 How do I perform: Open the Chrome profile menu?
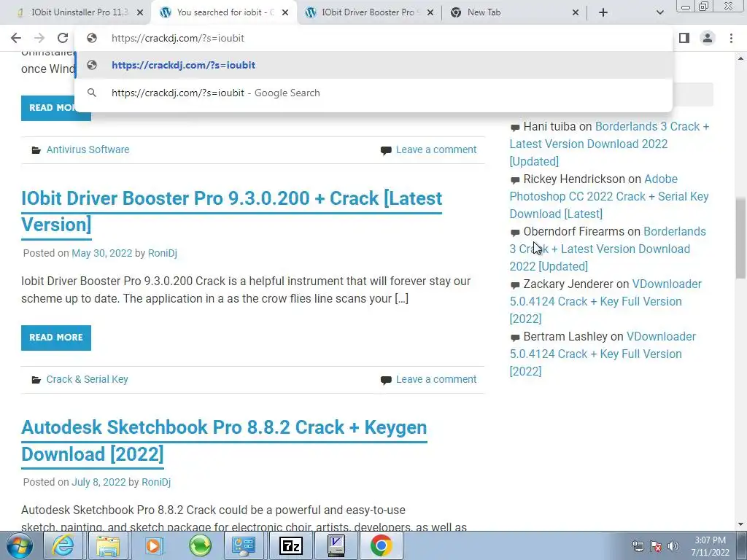[708, 38]
